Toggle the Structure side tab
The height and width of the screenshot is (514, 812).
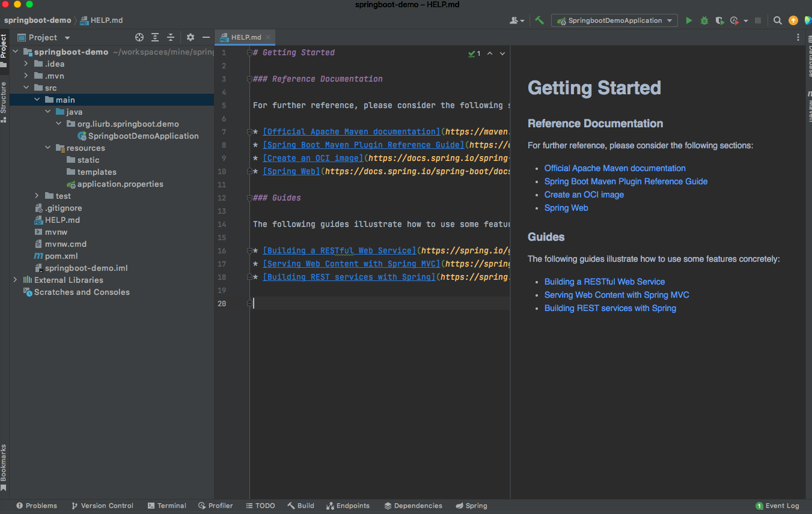point(4,101)
